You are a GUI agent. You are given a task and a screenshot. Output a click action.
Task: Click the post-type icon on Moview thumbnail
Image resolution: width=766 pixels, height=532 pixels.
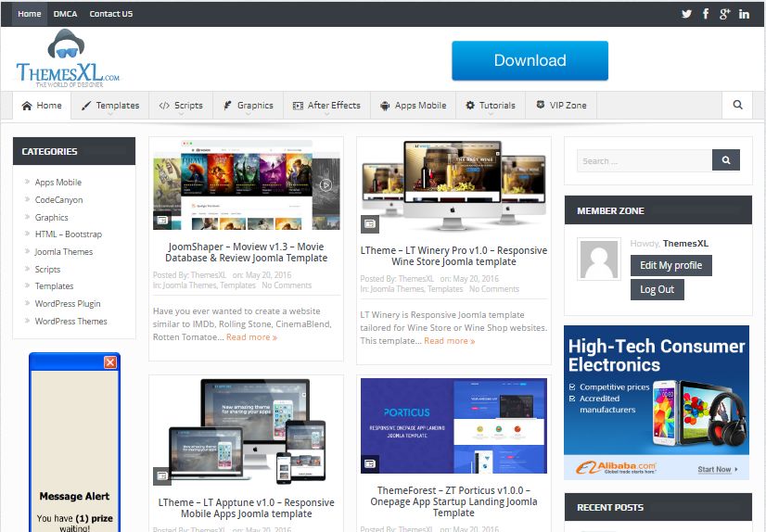162,220
